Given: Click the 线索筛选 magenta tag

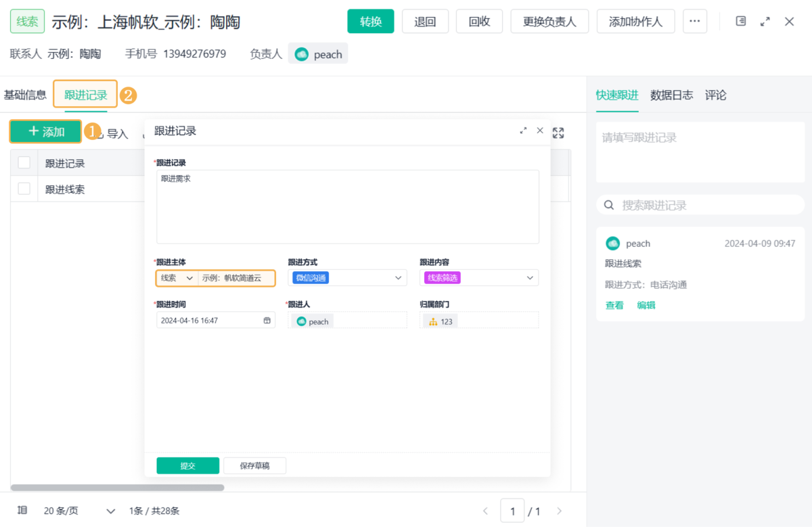Looking at the screenshot, I should [443, 278].
